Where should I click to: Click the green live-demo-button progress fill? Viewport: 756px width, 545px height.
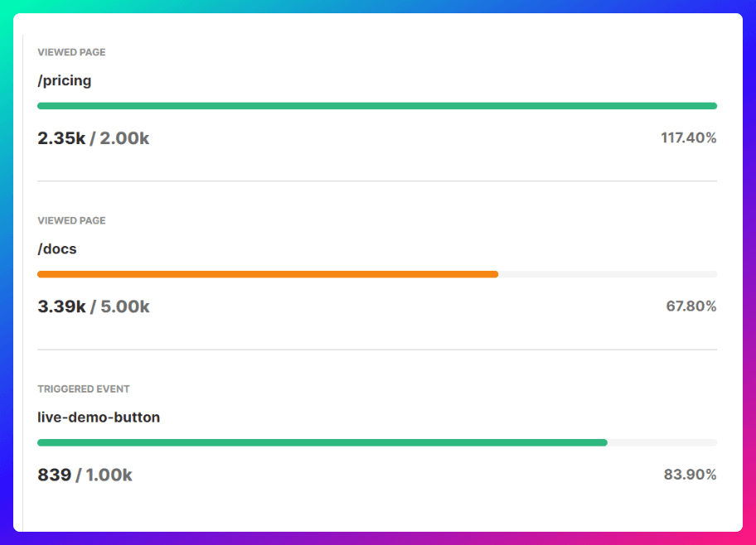(x=322, y=442)
